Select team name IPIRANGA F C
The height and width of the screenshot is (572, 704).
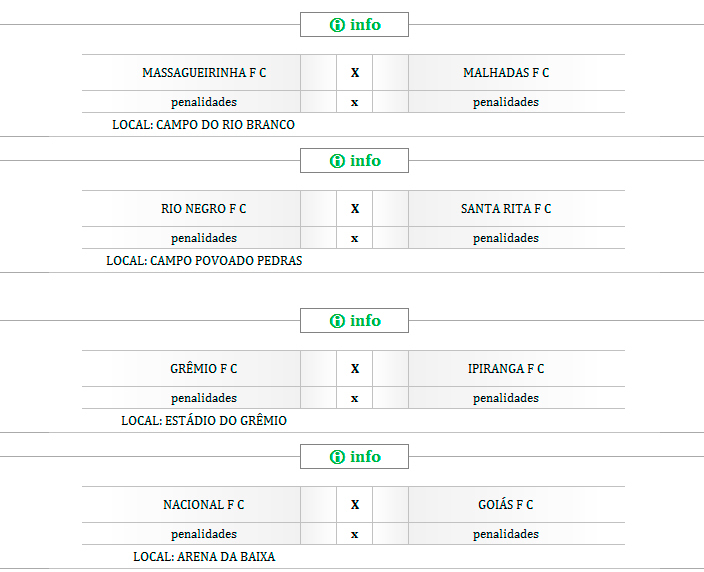tap(506, 369)
